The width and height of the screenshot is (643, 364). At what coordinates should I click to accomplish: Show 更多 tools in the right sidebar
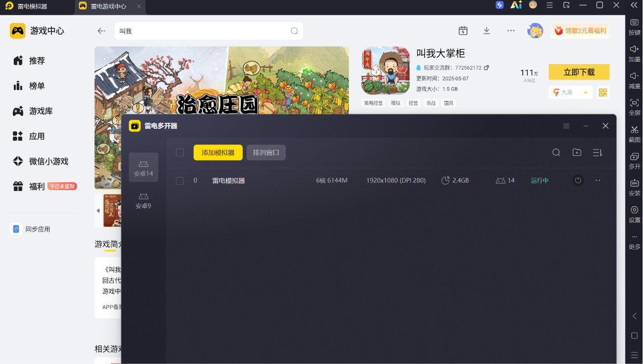tap(635, 242)
